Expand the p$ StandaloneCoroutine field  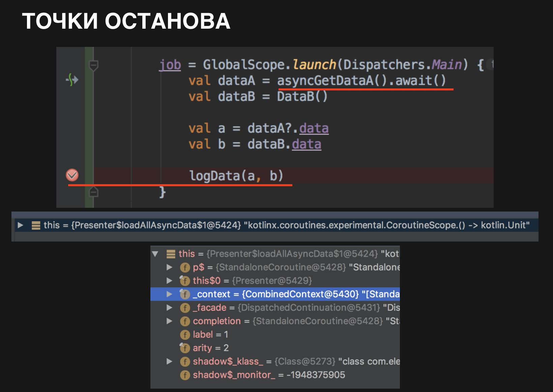click(169, 267)
